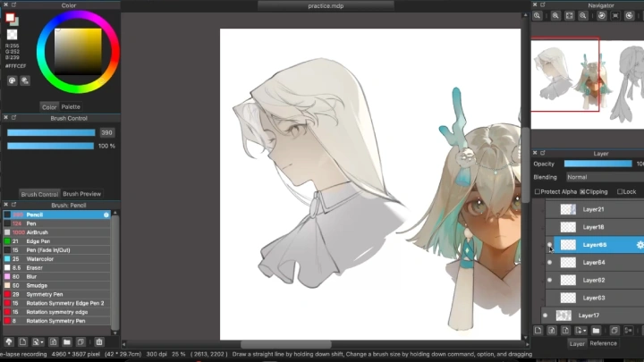This screenshot has height=362, width=644.
Task: Open the Blending mode dropdown
Action: [604, 177]
